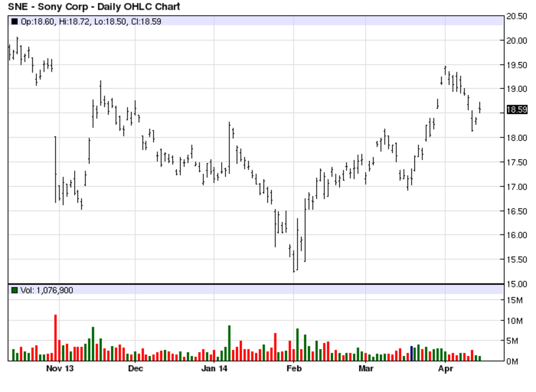536x392 pixels.
Task: Click the 10M volume axis label
Action: (x=515, y=321)
